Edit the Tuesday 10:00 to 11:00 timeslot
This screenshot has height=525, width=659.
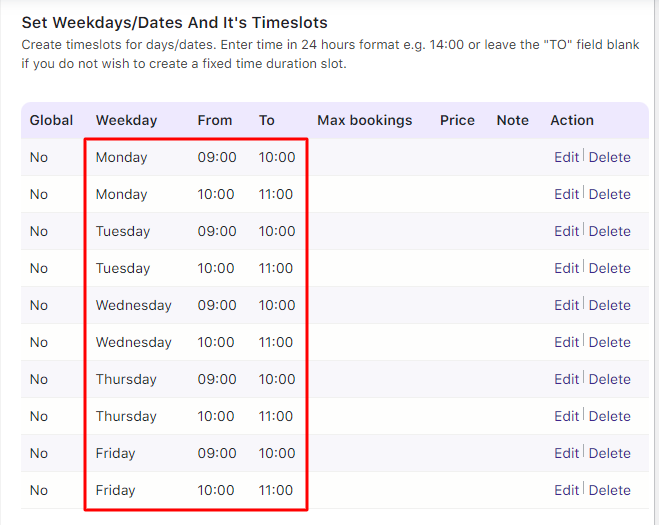pyautogui.click(x=566, y=268)
